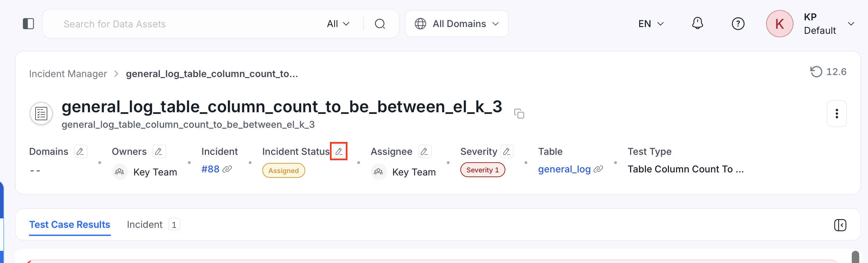The image size is (868, 263).
Task: Open the All Domains dropdown
Action: pyautogui.click(x=457, y=24)
